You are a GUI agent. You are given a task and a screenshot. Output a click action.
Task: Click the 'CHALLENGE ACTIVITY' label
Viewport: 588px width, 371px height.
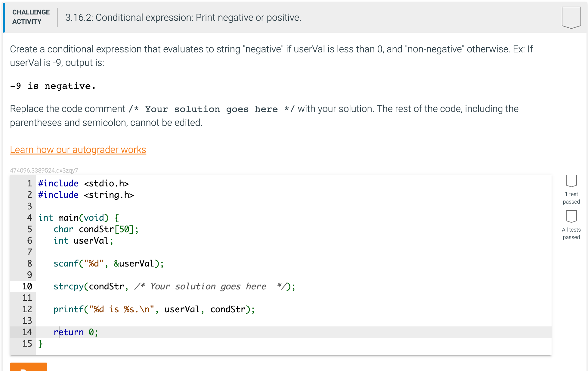[x=31, y=17]
